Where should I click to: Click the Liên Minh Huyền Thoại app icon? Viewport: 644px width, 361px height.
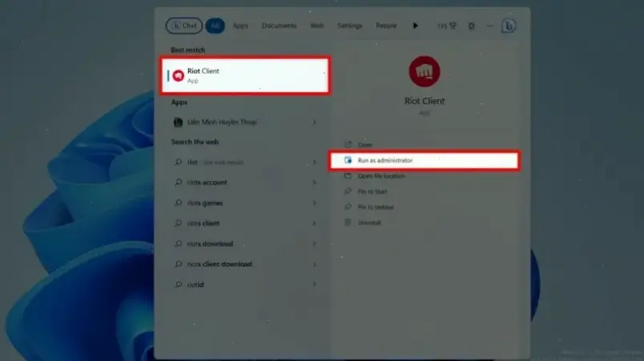pyautogui.click(x=179, y=122)
